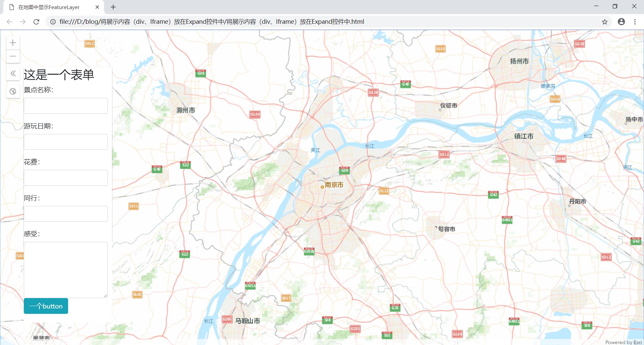Click the G205 road shield near 马鞍山市
This screenshot has height=345, width=644.
pyautogui.click(x=227, y=319)
